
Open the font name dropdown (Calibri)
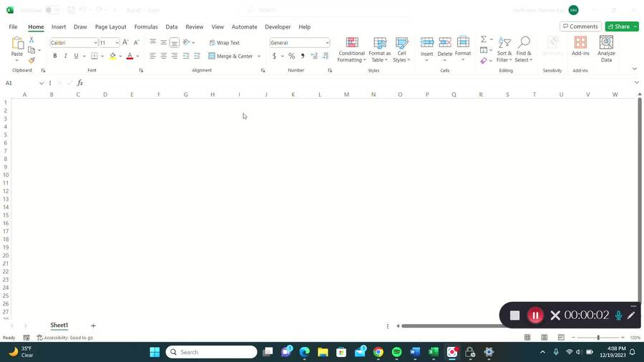pyautogui.click(x=95, y=43)
